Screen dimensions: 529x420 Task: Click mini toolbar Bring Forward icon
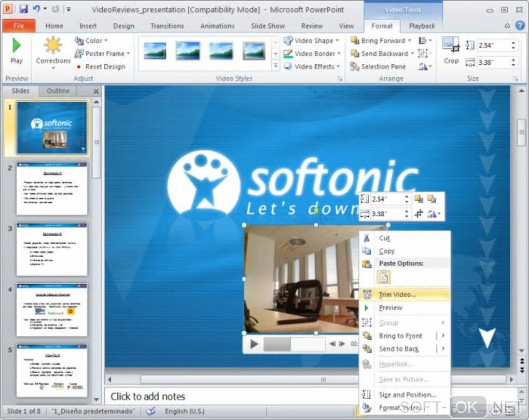[x=419, y=199]
